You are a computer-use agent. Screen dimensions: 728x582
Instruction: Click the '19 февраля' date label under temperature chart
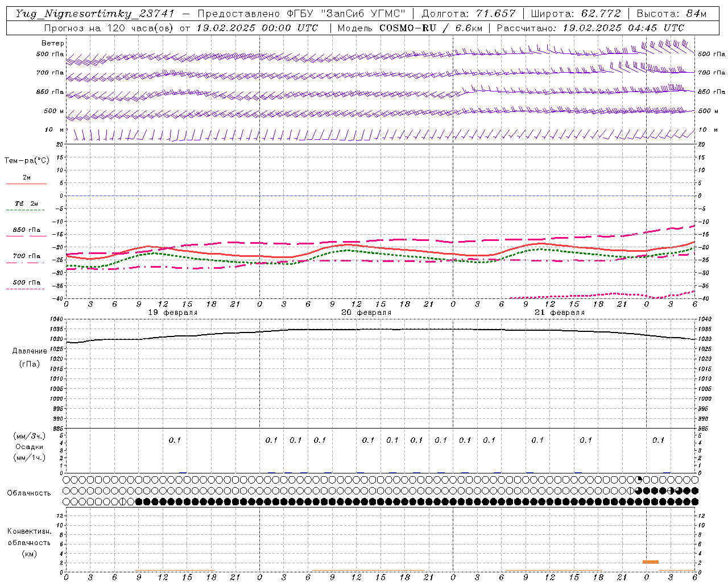coord(173,313)
